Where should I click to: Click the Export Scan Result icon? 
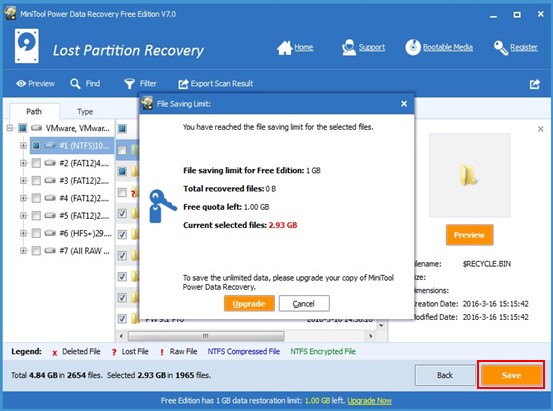pos(183,84)
